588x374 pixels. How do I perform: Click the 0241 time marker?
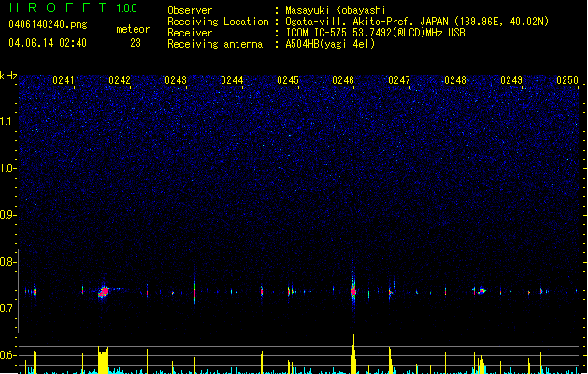coord(64,80)
